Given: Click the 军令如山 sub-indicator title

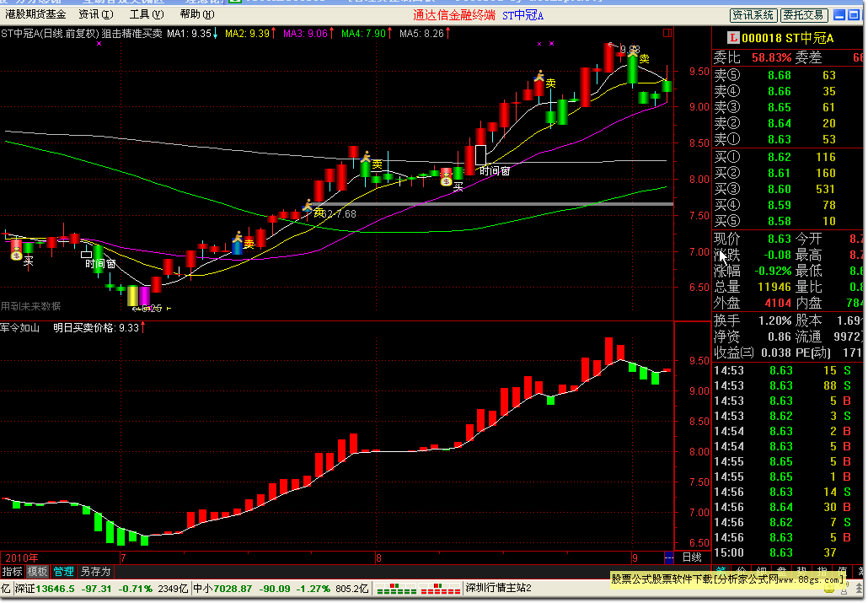Looking at the screenshot, I should pos(20,328).
